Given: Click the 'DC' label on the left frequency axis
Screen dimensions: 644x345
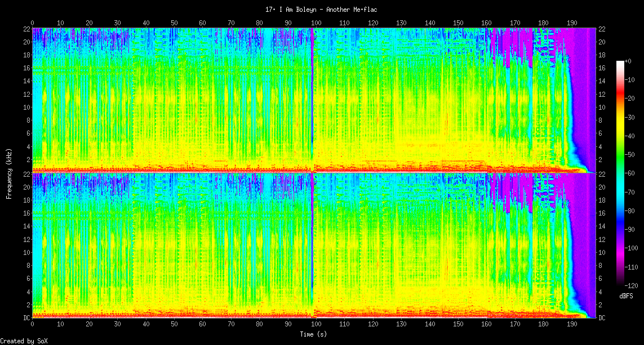Looking at the screenshot, I should tap(26, 318).
